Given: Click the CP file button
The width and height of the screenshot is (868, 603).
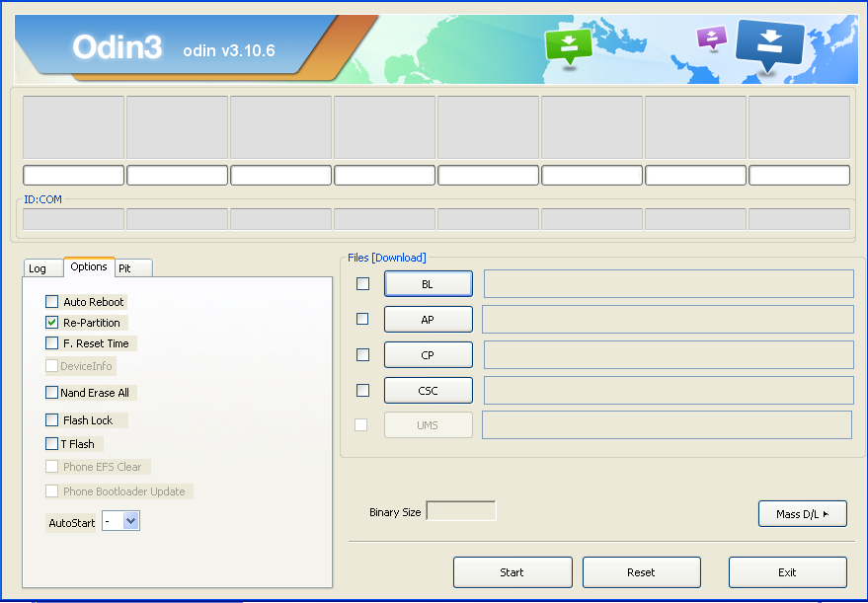Looking at the screenshot, I should coord(429,354).
